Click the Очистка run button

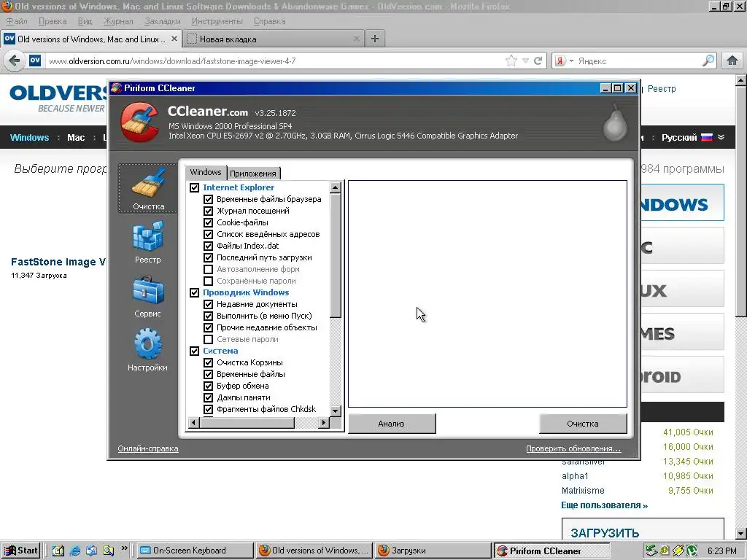(583, 424)
